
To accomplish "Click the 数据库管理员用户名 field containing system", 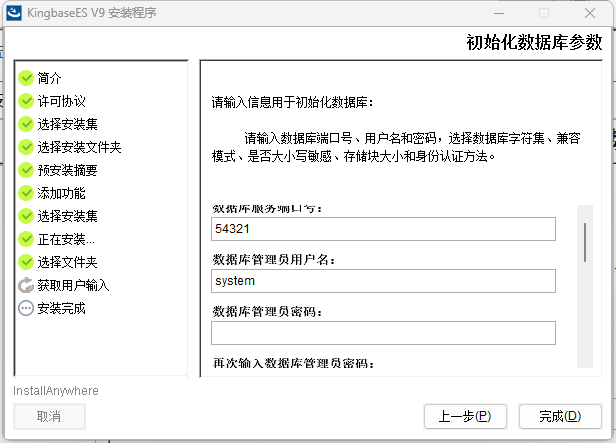I will [383, 281].
